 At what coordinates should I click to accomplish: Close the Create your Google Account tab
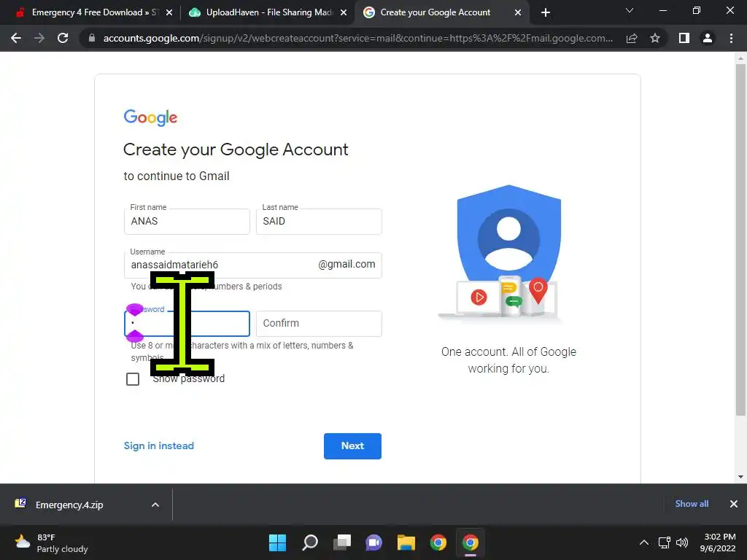pos(518,13)
